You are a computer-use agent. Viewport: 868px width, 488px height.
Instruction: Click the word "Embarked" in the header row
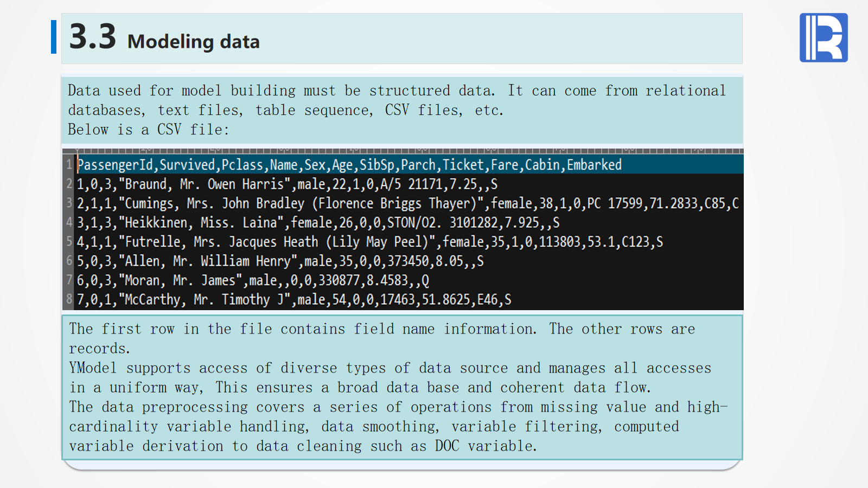point(594,165)
